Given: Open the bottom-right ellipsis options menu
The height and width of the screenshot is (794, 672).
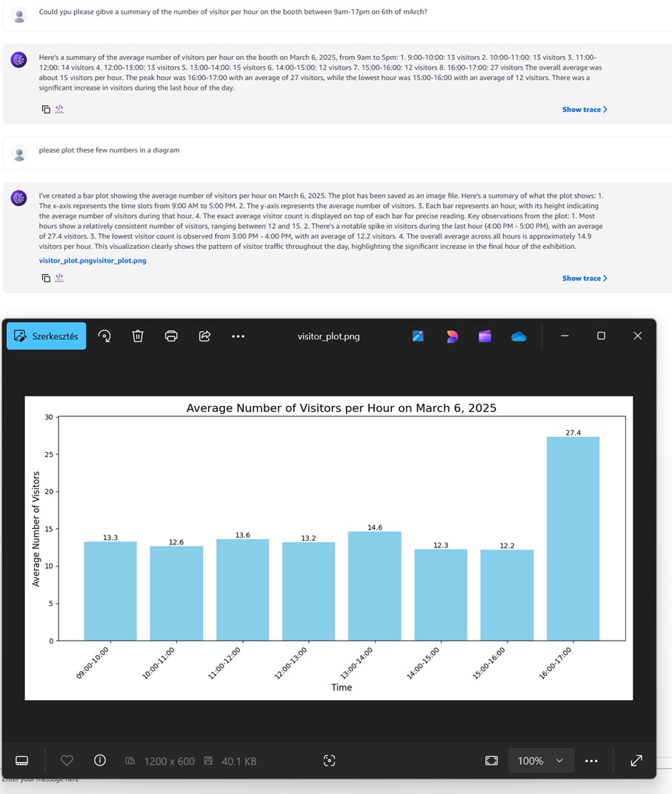Looking at the screenshot, I should tap(591, 761).
